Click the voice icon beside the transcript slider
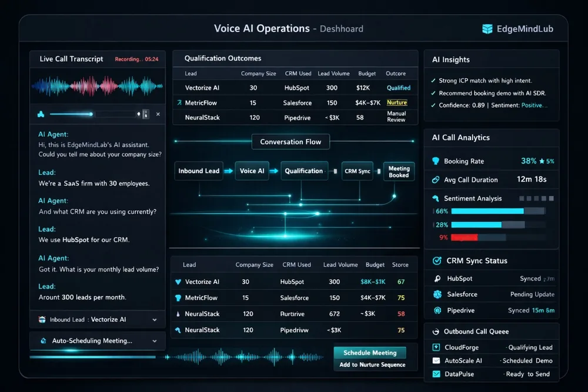Viewport: 588px width, 392px height. click(x=41, y=114)
